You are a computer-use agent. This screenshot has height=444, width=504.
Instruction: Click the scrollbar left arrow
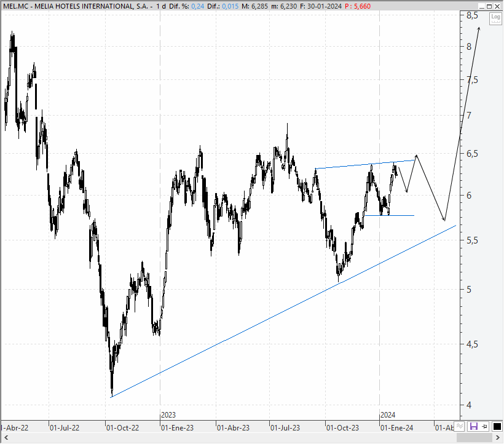click(6, 438)
